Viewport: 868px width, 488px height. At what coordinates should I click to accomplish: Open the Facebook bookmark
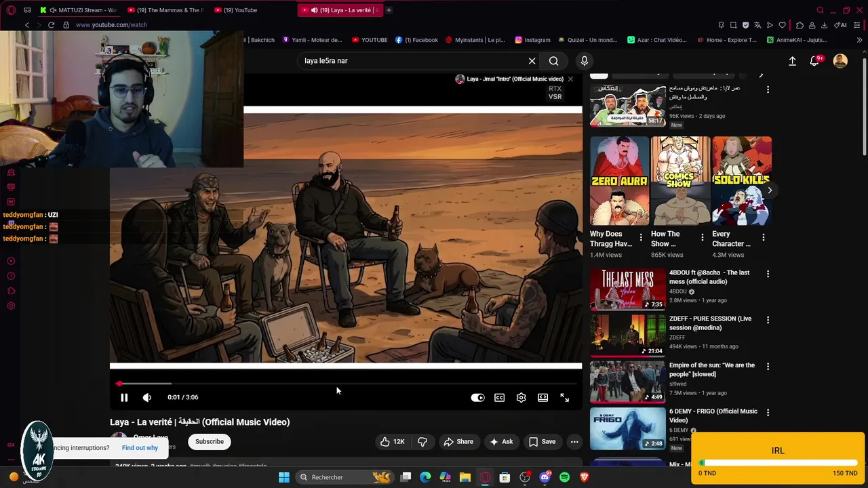[416, 40]
